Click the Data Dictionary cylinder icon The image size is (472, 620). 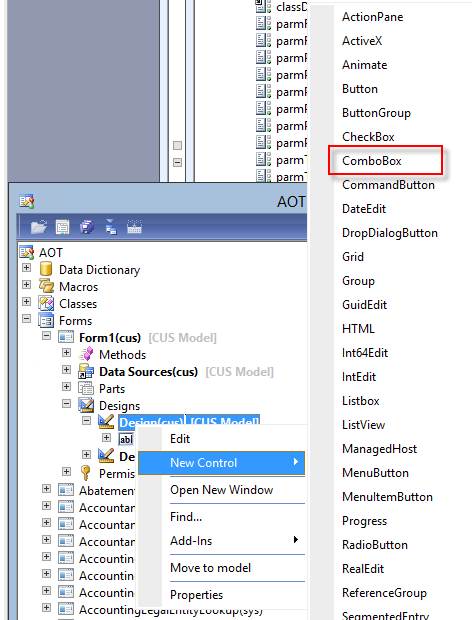click(x=46, y=269)
